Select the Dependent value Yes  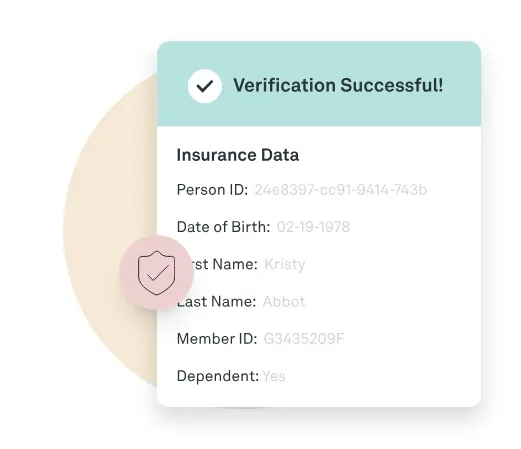click(x=274, y=376)
